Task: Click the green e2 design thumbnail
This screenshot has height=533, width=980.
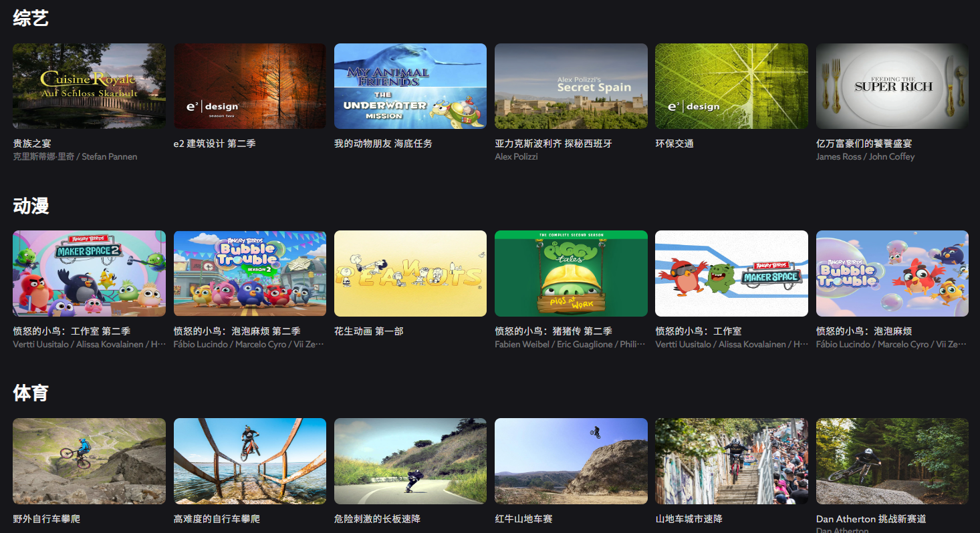Action: click(x=731, y=86)
